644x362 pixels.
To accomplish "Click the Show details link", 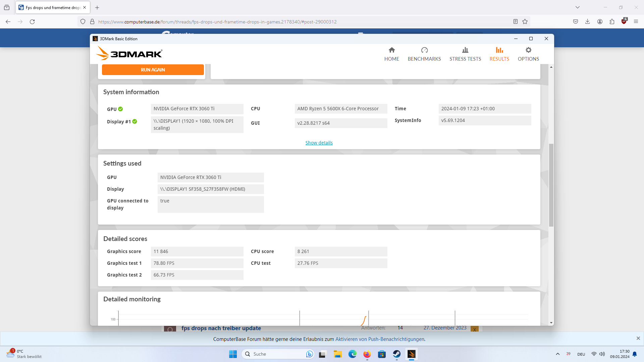I will [319, 143].
